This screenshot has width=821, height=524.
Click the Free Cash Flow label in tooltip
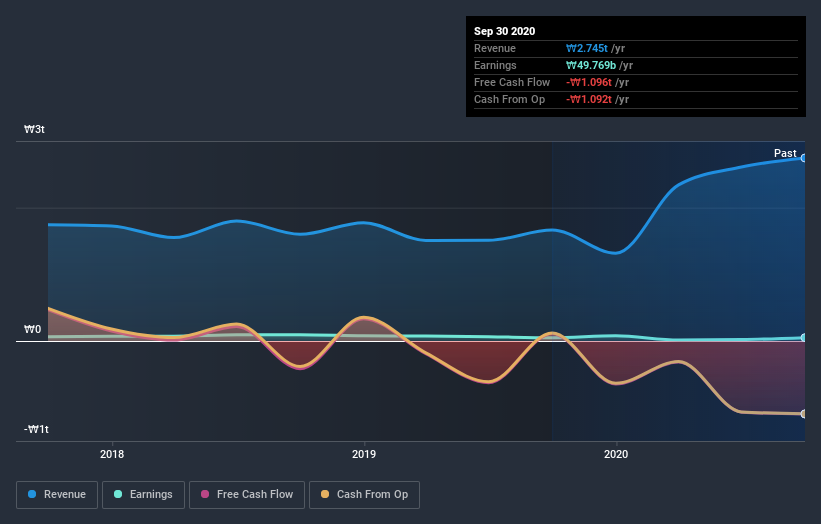point(512,82)
